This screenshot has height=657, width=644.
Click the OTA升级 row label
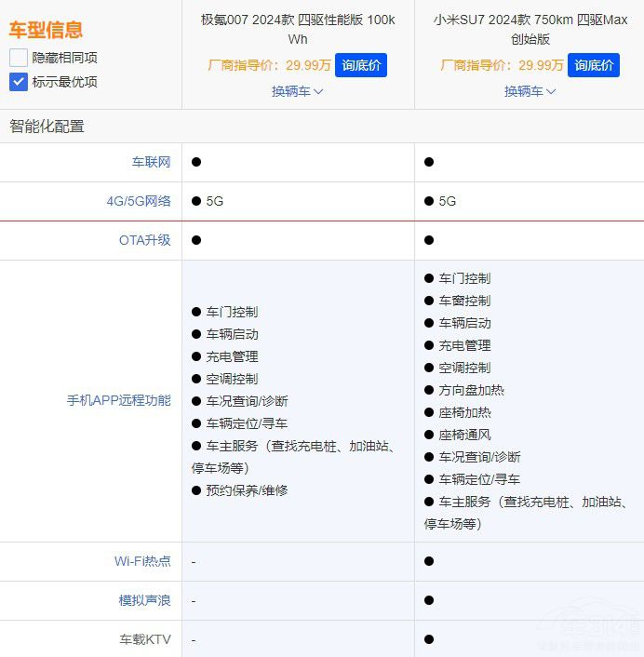tap(144, 240)
